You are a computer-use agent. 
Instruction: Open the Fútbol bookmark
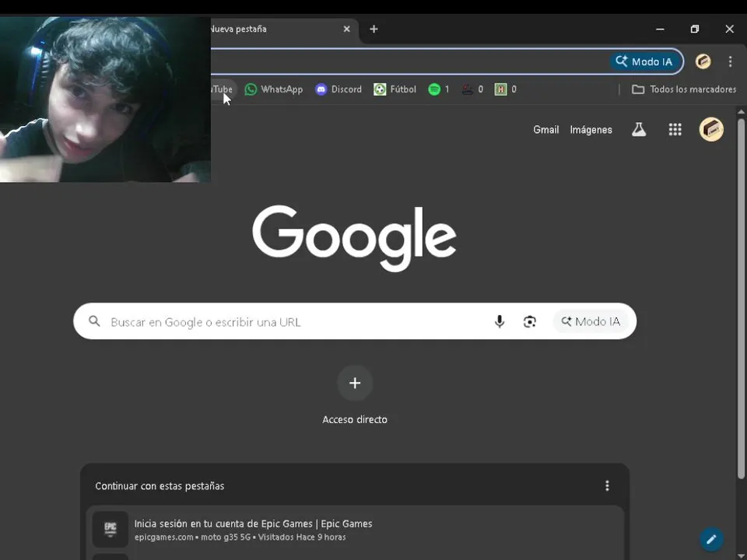[x=395, y=89]
